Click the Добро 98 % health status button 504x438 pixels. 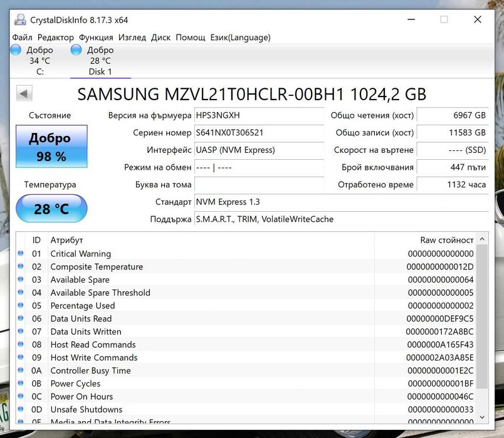(x=51, y=147)
